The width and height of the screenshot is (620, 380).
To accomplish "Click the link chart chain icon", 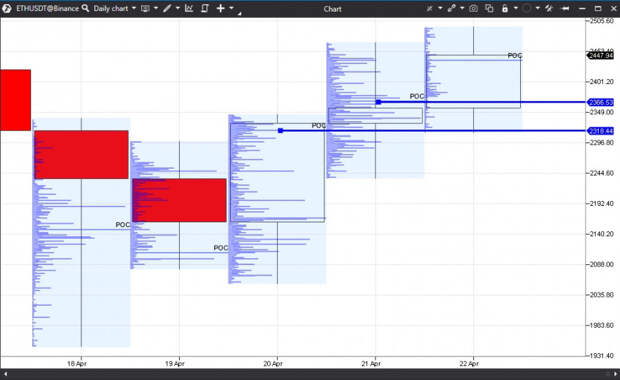I will 452,8.
